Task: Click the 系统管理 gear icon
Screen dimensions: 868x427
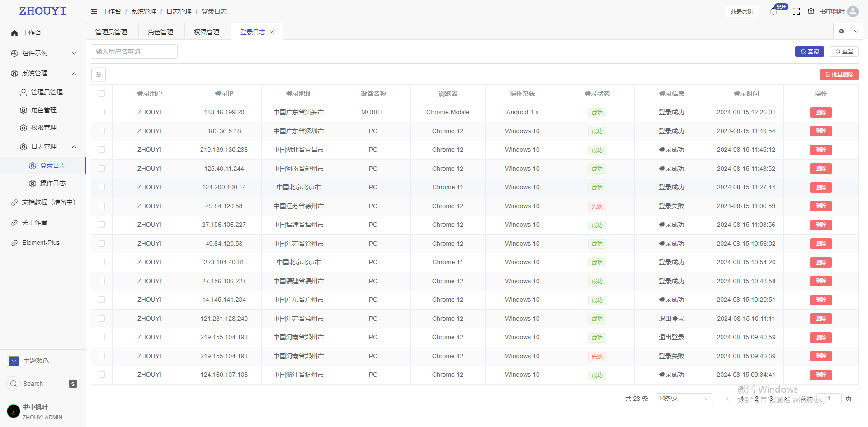Action: [14, 74]
